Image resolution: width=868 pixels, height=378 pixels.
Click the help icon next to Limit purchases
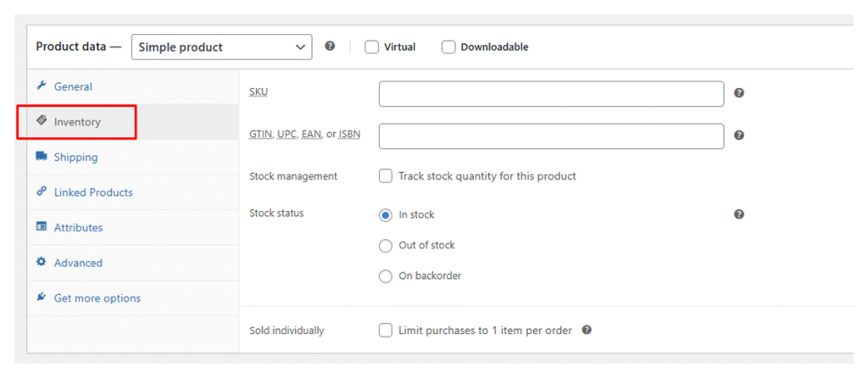coord(587,330)
